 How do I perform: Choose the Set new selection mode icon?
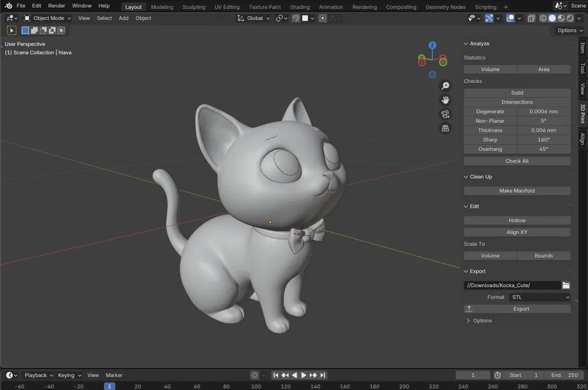25,31
